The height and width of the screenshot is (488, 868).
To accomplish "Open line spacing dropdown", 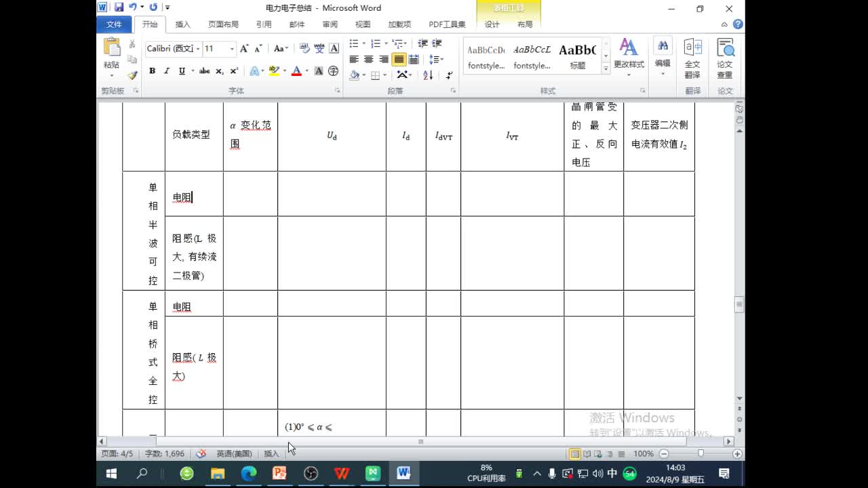I will 436,60.
